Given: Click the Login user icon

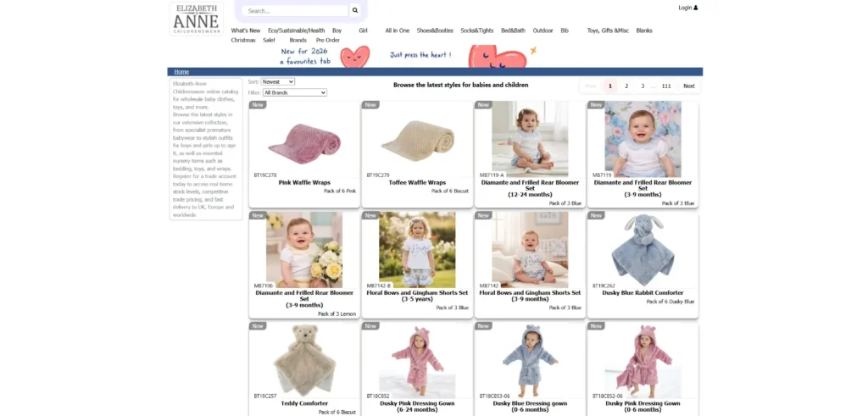Looking at the screenshot, I should (x=696, y=8).
